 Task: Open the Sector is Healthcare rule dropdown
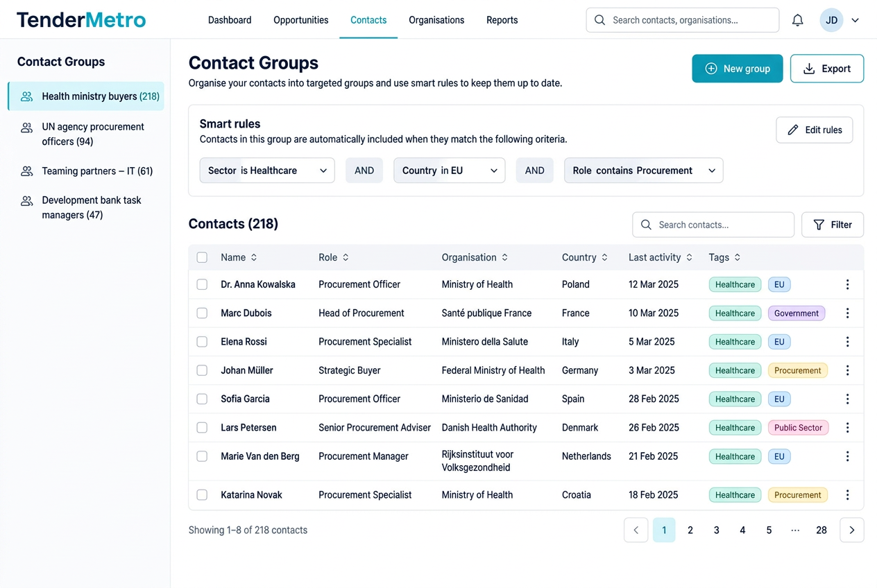pyautogui.click(x=267, y=171)
